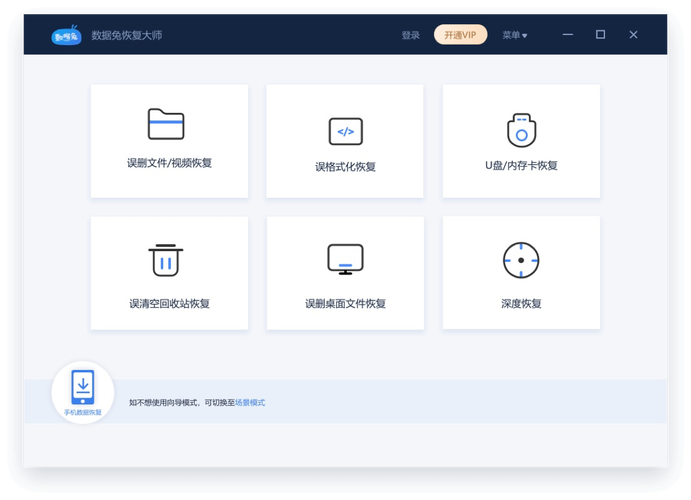Click the 登录 login option
The height and width of the screenshot is (500, 691).
(x=410, y=35)
